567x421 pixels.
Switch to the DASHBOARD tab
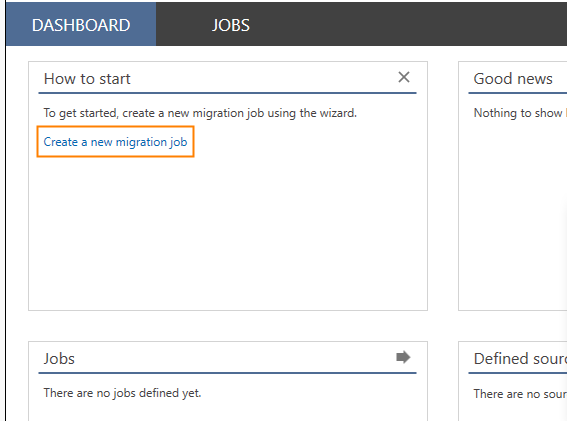click(x=81, y=25)
